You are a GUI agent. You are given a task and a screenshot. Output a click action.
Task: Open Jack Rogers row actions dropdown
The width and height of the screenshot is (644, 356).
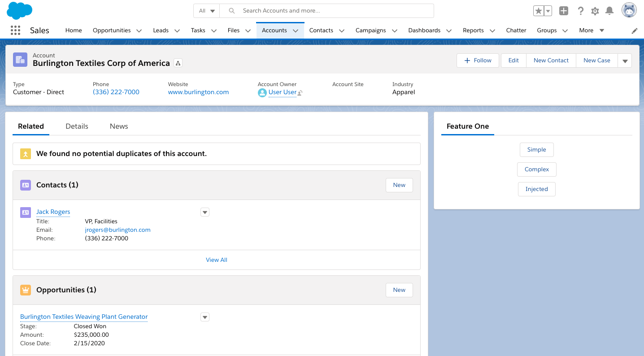tap(205, 213)
